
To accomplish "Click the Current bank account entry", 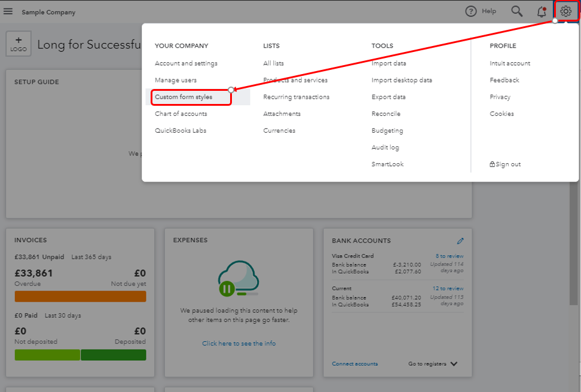I will (342, 288).
